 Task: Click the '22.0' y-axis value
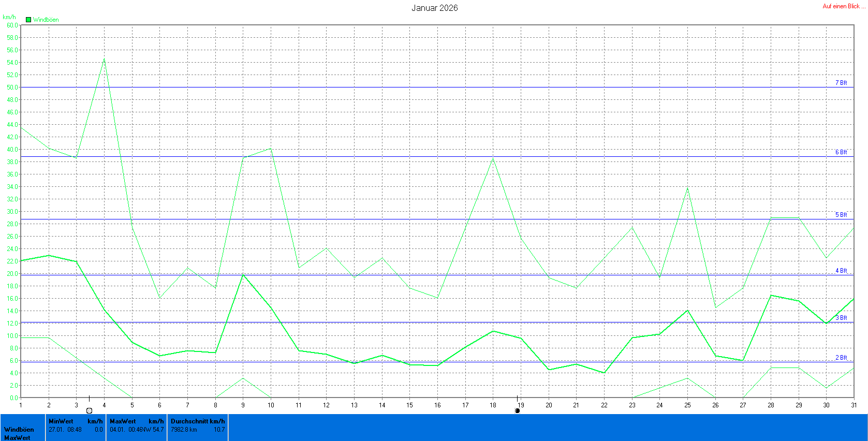pos(12,261)
